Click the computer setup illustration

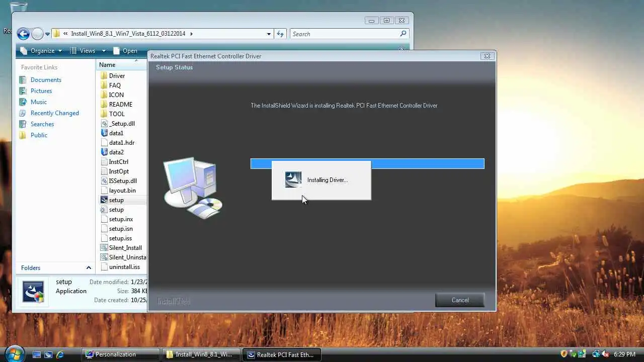(193, 188)
